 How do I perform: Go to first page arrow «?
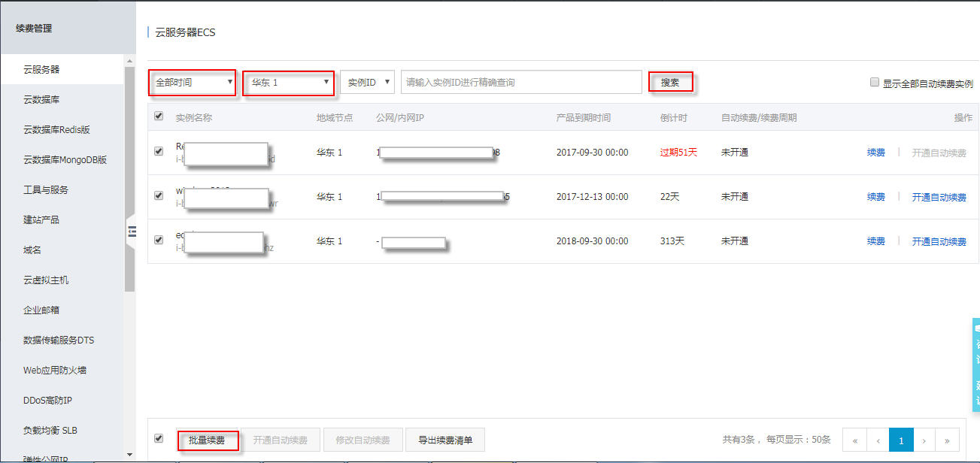pos(855,440)
